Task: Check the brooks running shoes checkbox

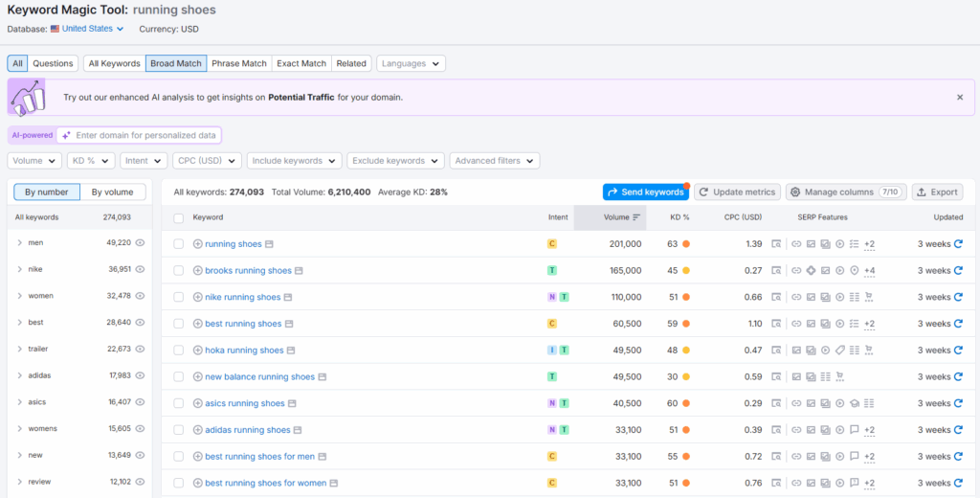Action: point(179,270)
